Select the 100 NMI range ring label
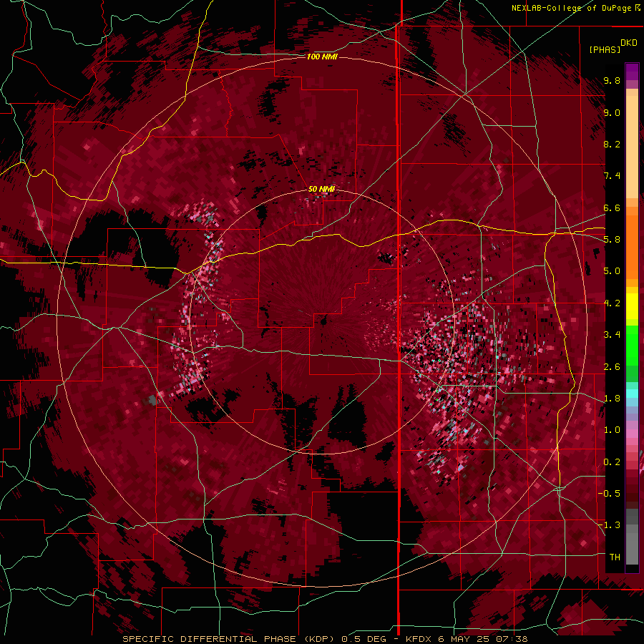Image resolution: width=644 pixels, height=644 pixels. (322, 57)
